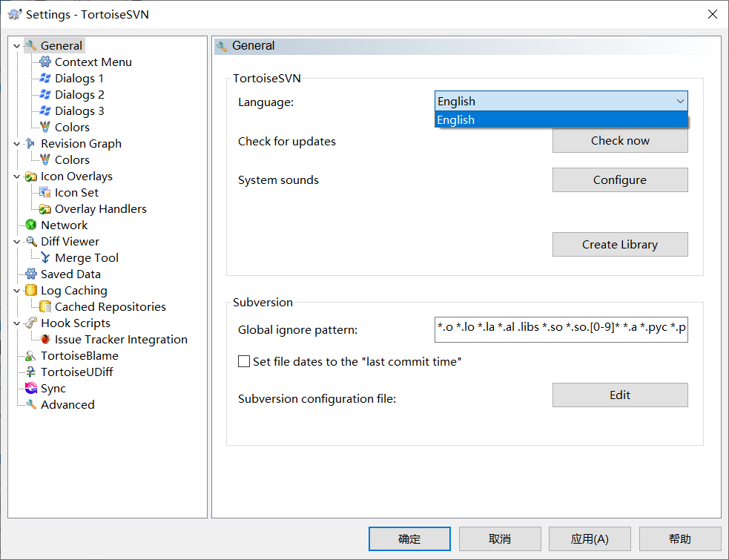Go to TortoiseBlame settings
The height and width of the screenshot is (560, 729).
point(79,356)
